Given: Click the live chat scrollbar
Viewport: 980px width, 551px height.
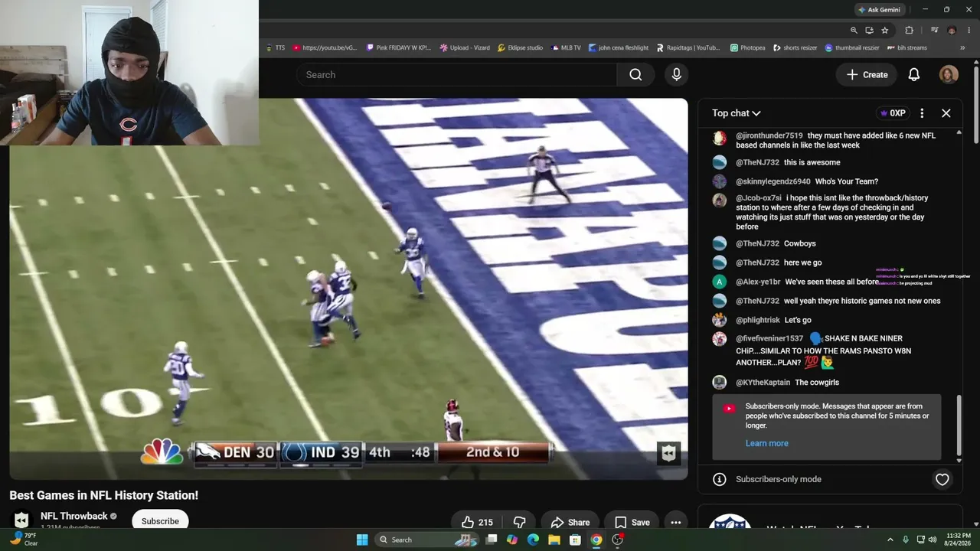Looking at the screenshot, I should click(959, 425).
